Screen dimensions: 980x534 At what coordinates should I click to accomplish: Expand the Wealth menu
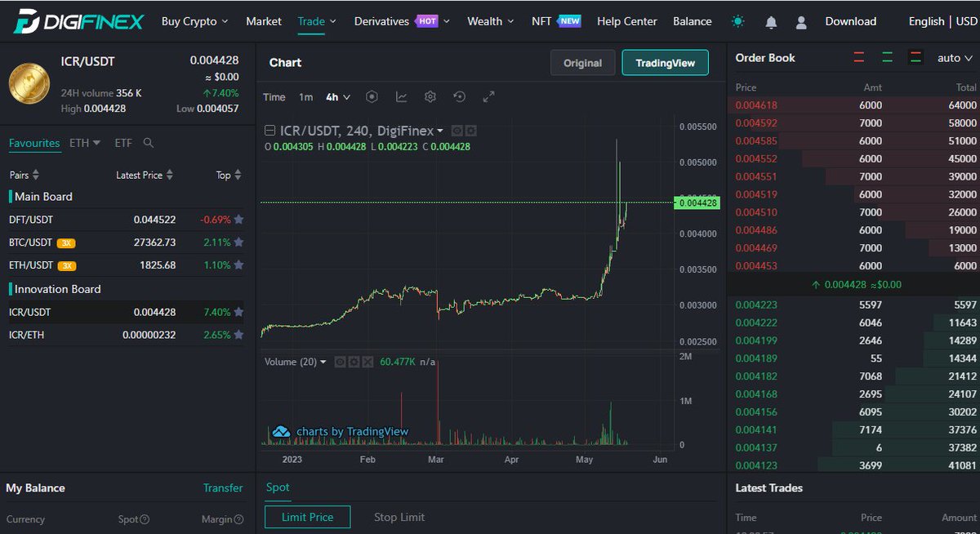coord(491,21)
